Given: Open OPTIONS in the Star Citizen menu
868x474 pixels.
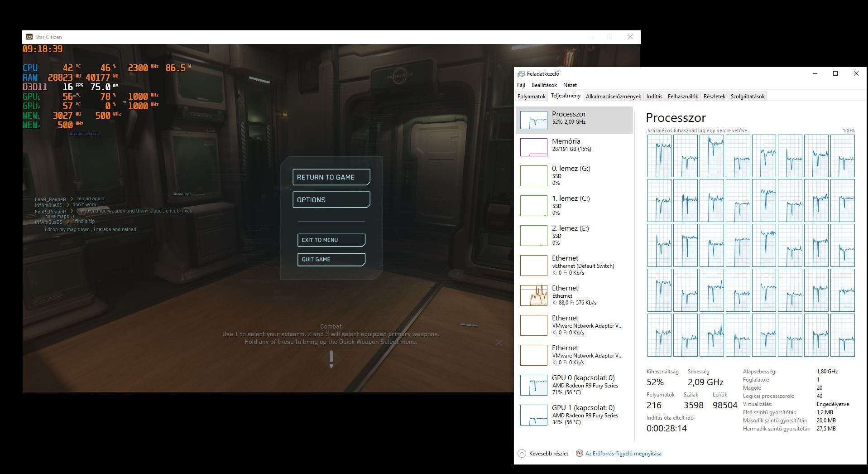Looking at the screenshot, I should (x=331, y=200).
